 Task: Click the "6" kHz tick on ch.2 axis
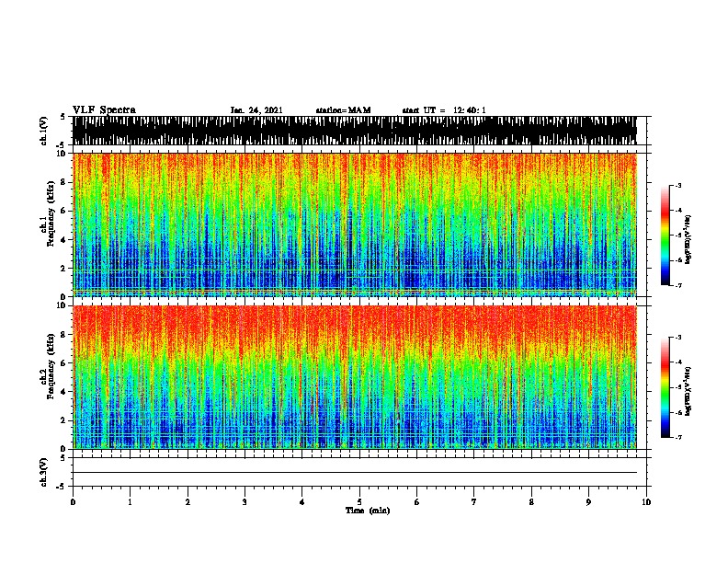64,362
